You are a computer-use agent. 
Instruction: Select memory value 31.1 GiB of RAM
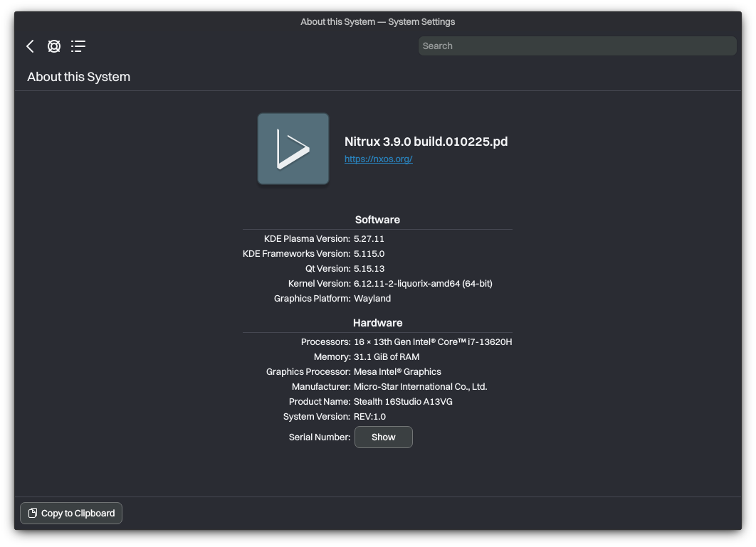[x=387, y=357]
